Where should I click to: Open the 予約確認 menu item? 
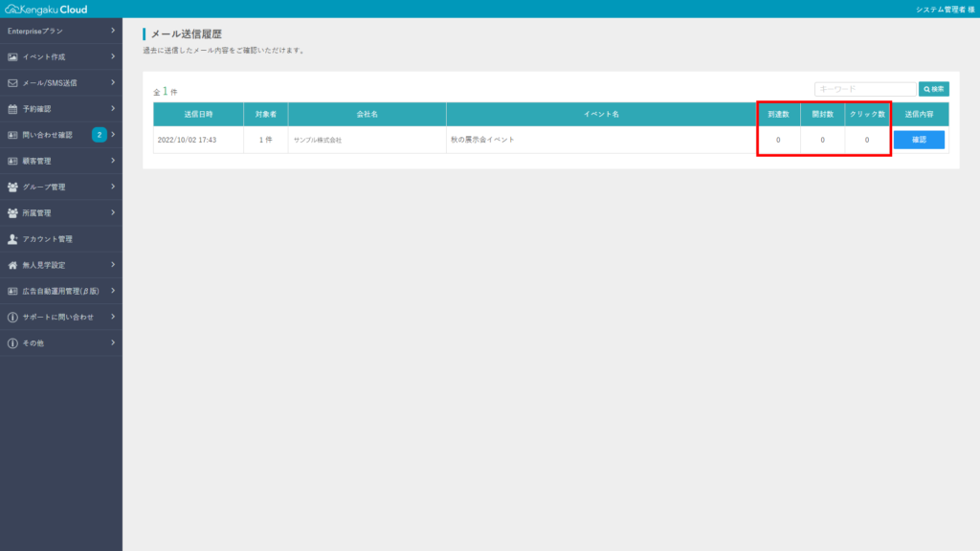[61, 109]
